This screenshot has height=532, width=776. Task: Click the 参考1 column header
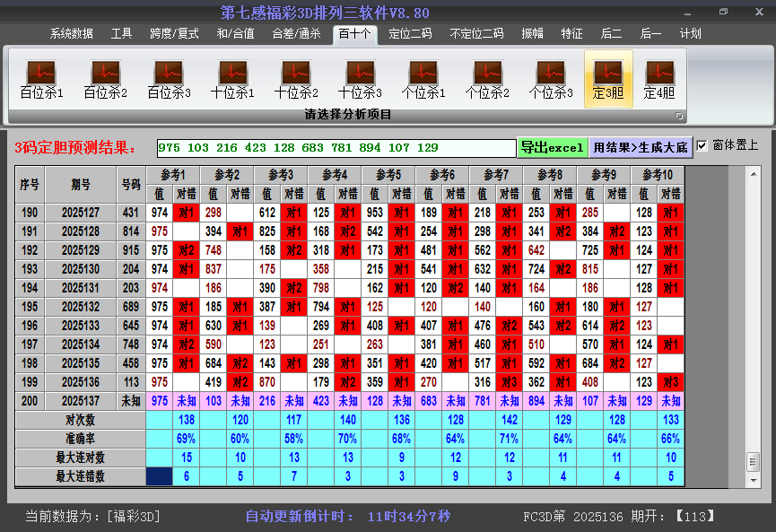click(173, 175)
